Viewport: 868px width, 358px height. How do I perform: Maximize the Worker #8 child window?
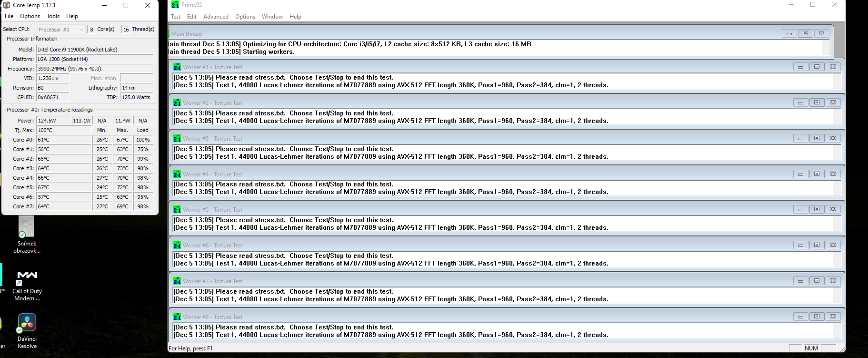817,317
